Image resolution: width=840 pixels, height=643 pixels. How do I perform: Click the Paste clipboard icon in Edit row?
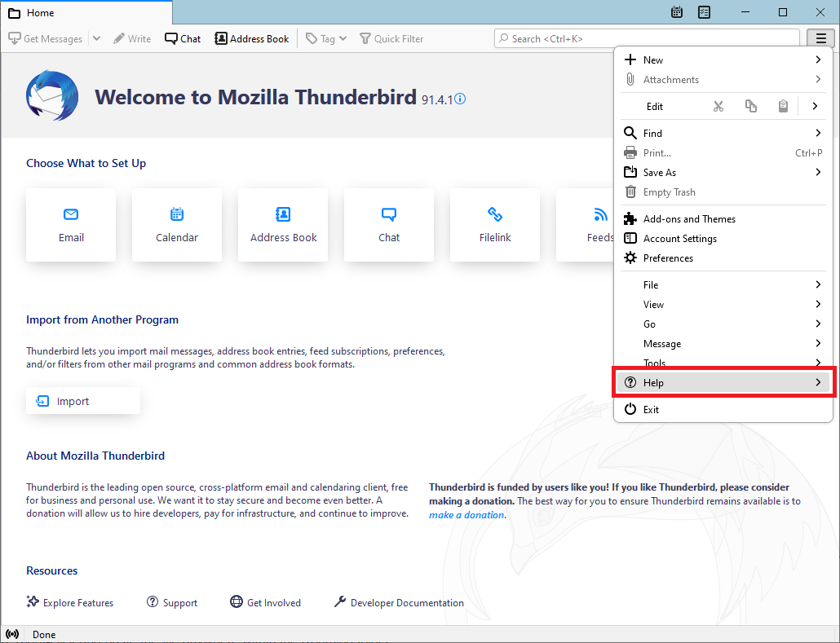click(783, 106)
